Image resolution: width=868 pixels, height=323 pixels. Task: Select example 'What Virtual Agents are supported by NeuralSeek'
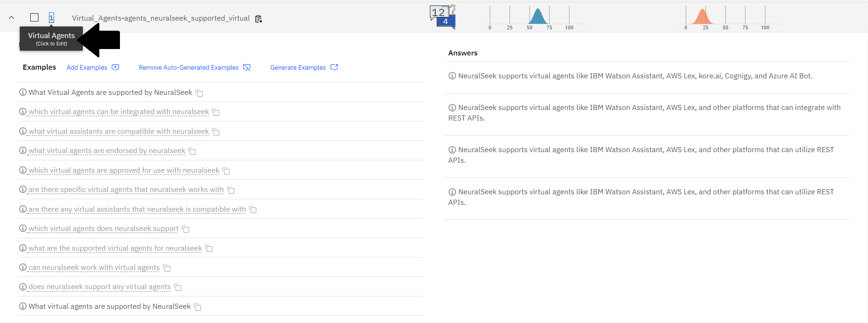[x=110, y=92]
